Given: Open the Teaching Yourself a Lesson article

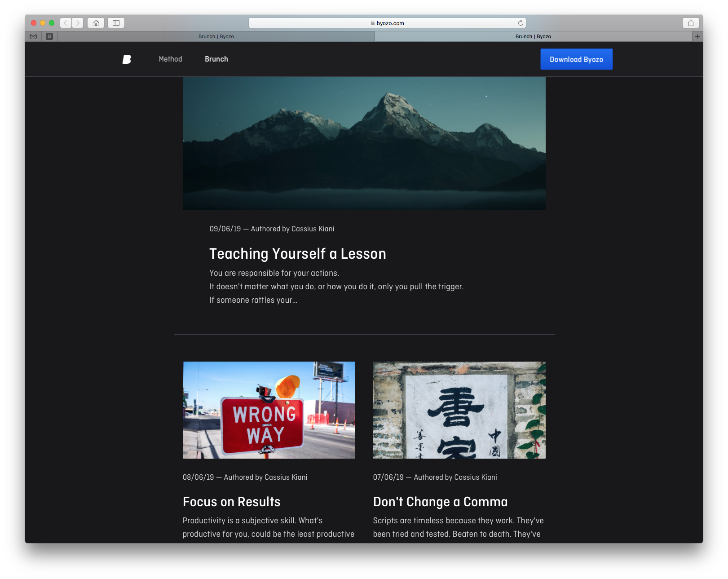Looking at the screenshot, I should click(297, 254).
